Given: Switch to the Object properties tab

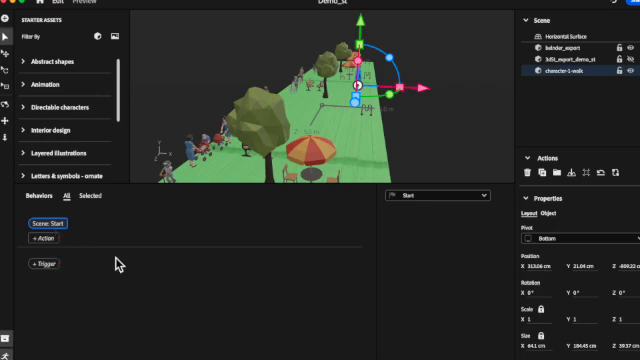Looking at the screenshot, I should coord(548,213).
